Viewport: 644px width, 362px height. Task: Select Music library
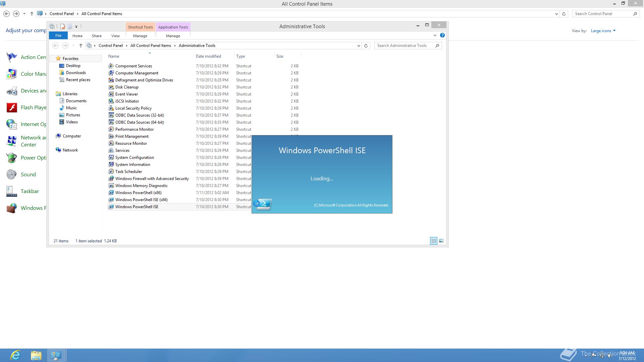tap(71, 108)
